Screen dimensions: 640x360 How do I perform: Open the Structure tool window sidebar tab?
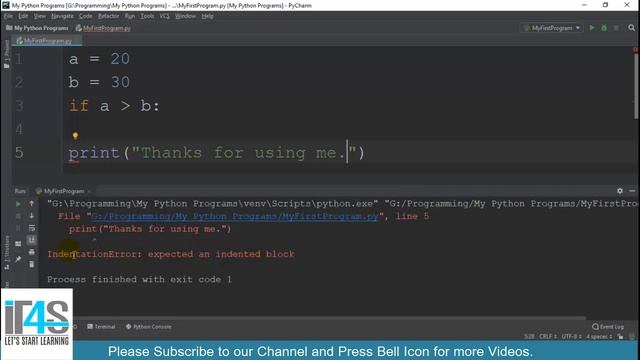6,252
